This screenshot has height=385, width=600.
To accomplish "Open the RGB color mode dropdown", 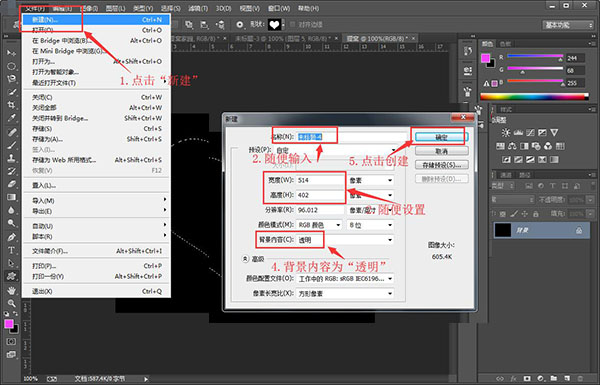I will pos(319,225).
